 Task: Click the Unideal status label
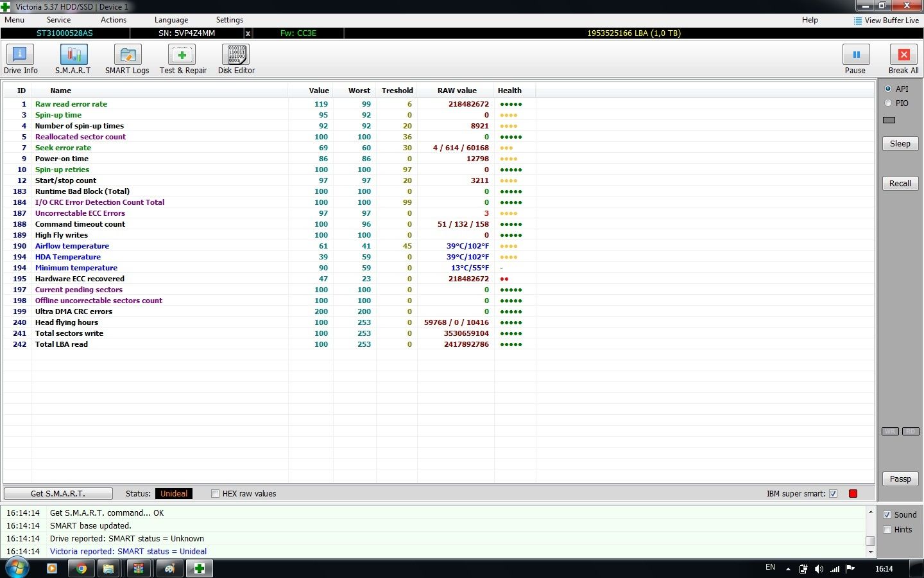click(x=174, y=494)
